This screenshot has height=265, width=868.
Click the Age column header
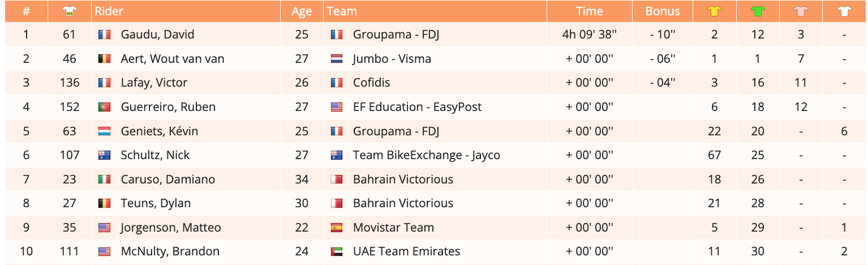(302, 11)
